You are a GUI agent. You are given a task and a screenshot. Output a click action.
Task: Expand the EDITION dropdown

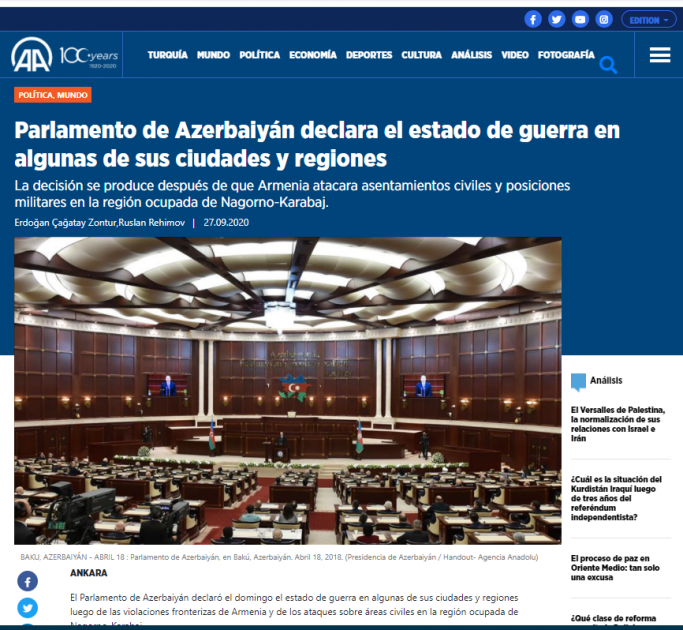(x=649, y=20)
